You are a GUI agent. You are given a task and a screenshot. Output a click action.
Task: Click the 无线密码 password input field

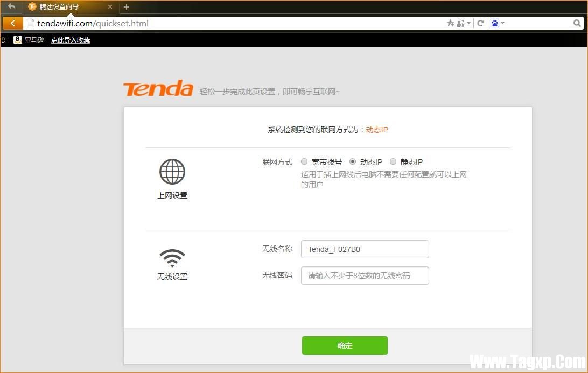[365, 276]
